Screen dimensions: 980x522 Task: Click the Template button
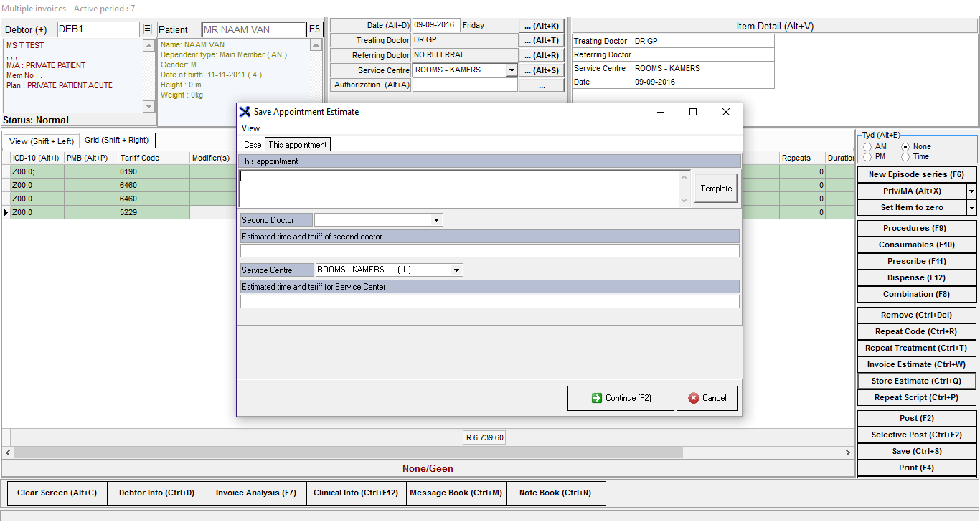click(716, 189)
